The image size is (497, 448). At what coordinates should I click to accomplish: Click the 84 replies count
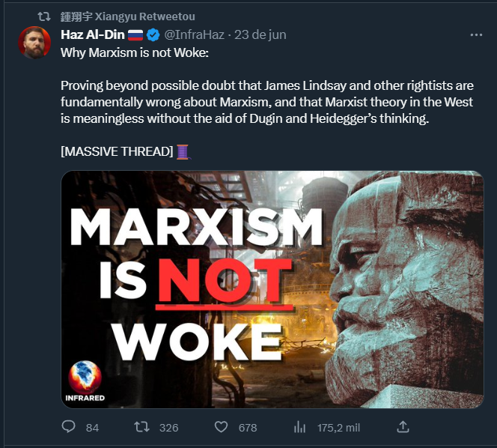(x=92, y=428)
